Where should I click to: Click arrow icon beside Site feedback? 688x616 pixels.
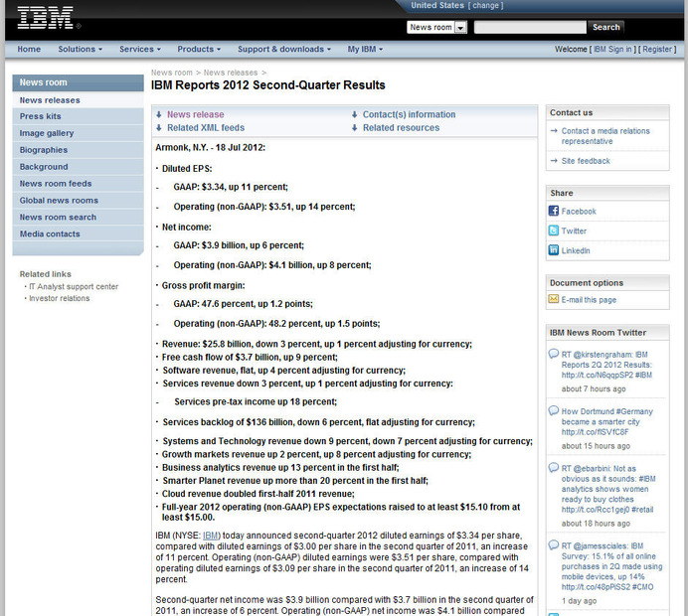pyautogui.click(x=554, y=161)
